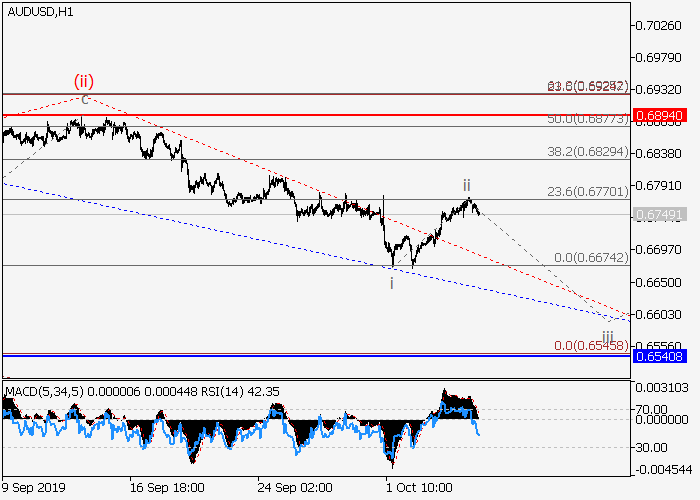This screenshot has width=700, height=500.
Task: Select the blue 0.65408 price tag
Action: pyautogui.click(x=657, y=355)
